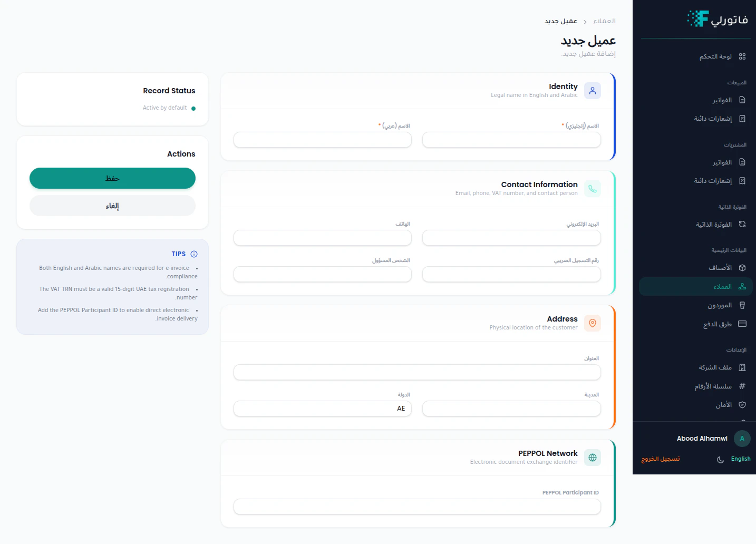Open الموردون menu item
Viewport: 756px width, 544px height.
point(696,305)
